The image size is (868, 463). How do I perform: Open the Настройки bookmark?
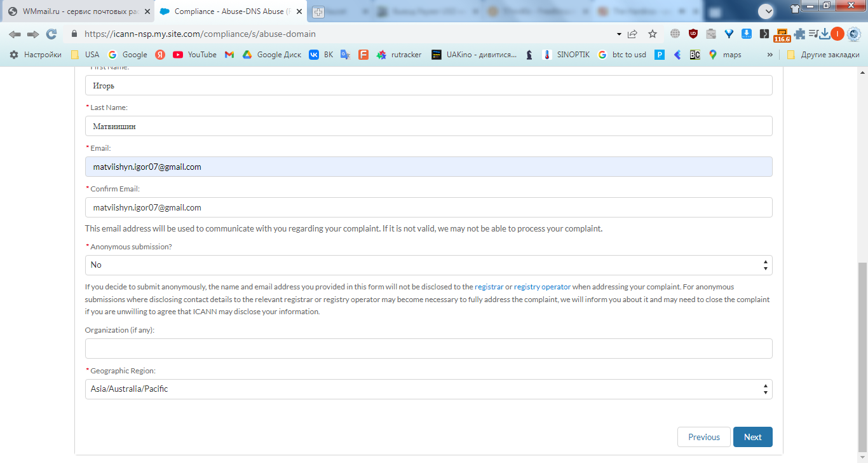pos(36,55)
